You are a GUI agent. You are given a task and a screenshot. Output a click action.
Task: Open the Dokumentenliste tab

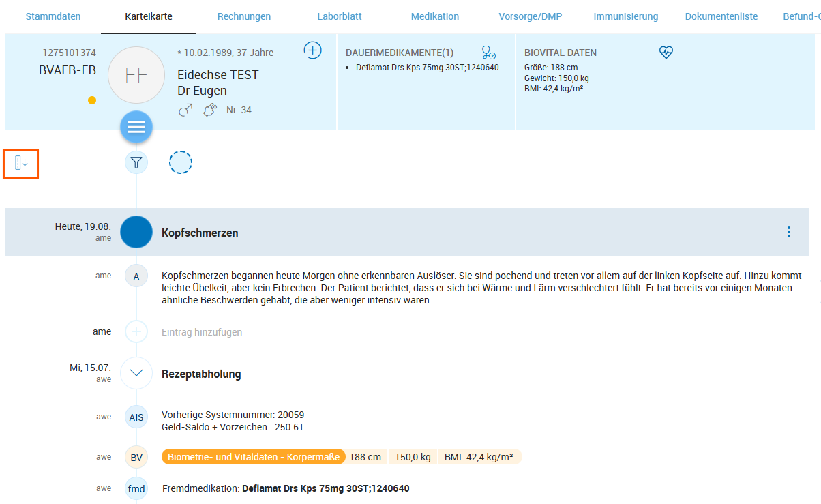[721, 16]
